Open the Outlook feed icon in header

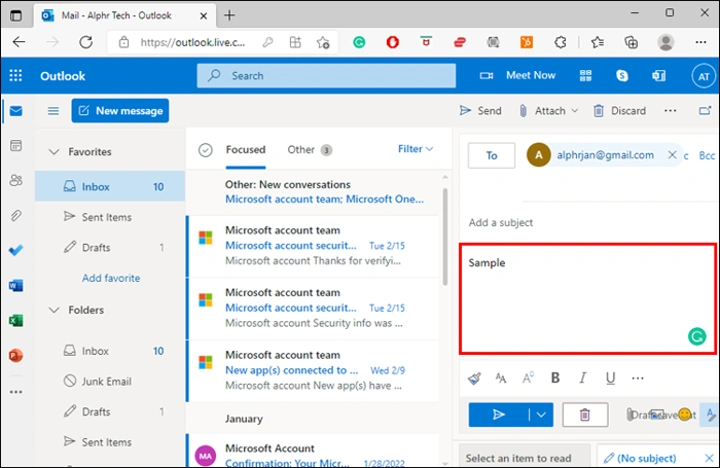(x=659, y=75)
